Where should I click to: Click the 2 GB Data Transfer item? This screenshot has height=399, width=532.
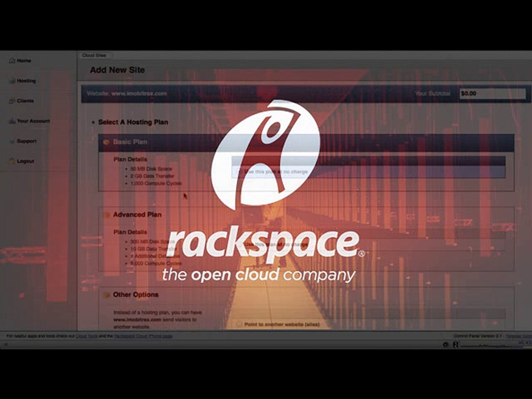coord(152,176)
